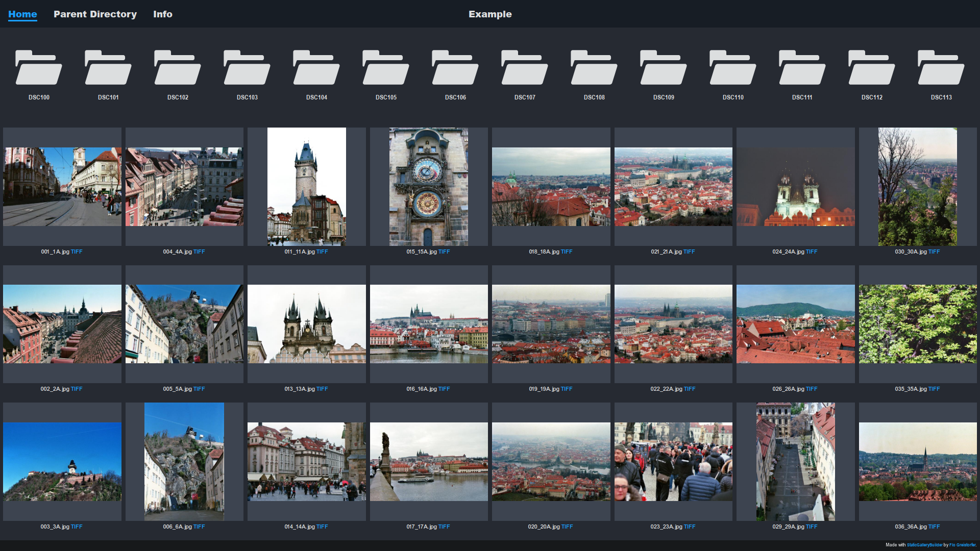Image resolution: width=980 pixels, height=551 pixels.
Task: View the astronomical clock photo 015_15A.jpg
Action: tap(428, 186)
